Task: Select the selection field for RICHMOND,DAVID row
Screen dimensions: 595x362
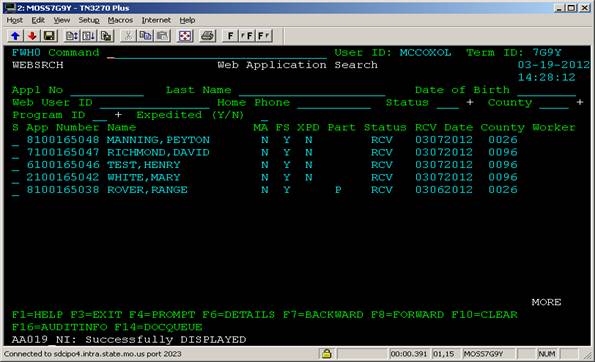Action: click(x=16, y=153)
